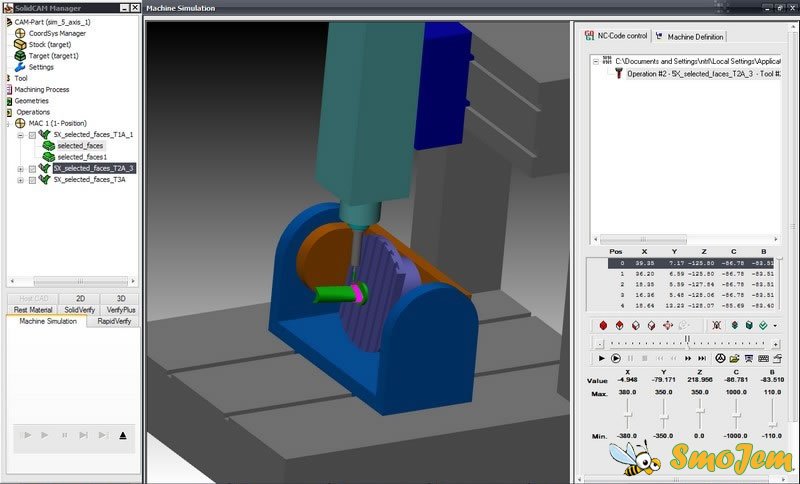The width and height of the screenshot is (800, 484).
Task: Click the monitor display icon in playback toolbar
Action: tap(748, 359)
